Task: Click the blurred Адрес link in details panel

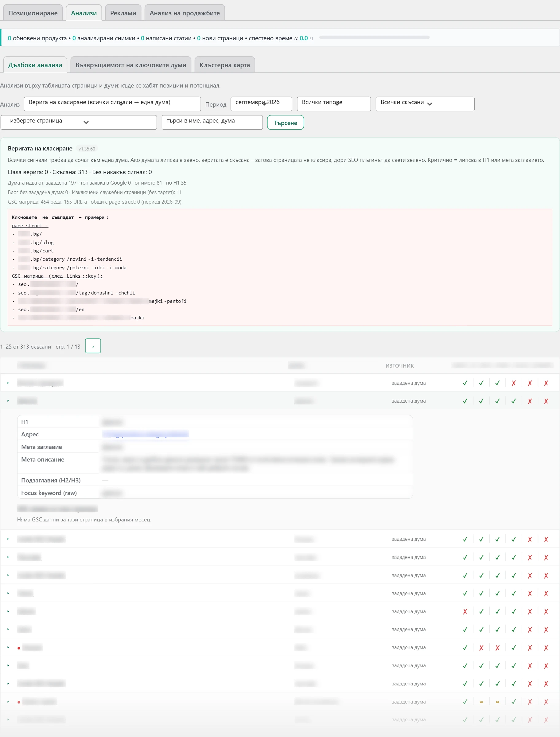Action: (145, 434)
